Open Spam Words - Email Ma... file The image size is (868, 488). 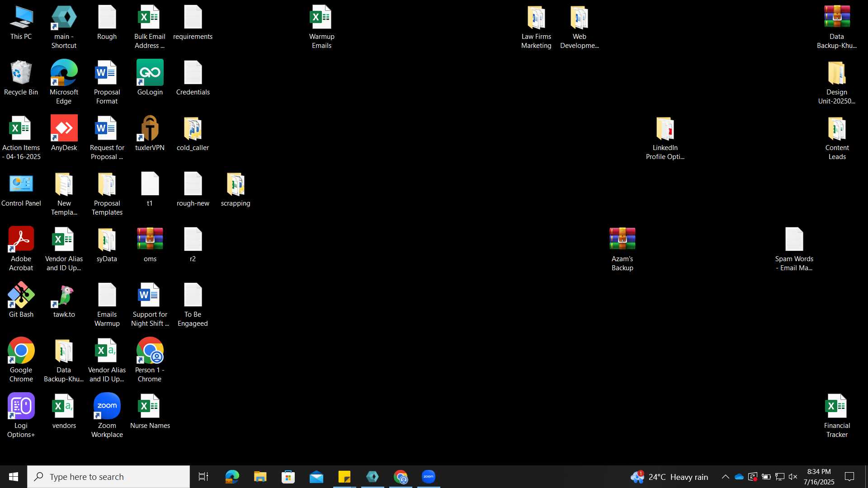794,249
